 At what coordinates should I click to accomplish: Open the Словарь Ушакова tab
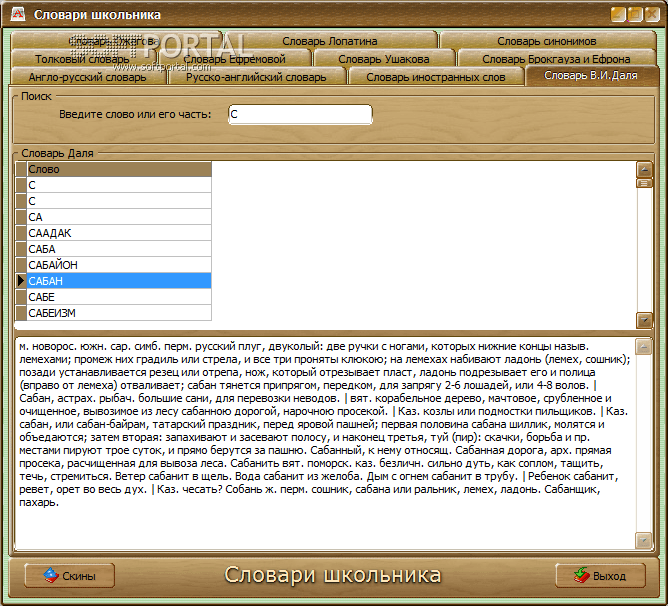[x=383, y=59]
